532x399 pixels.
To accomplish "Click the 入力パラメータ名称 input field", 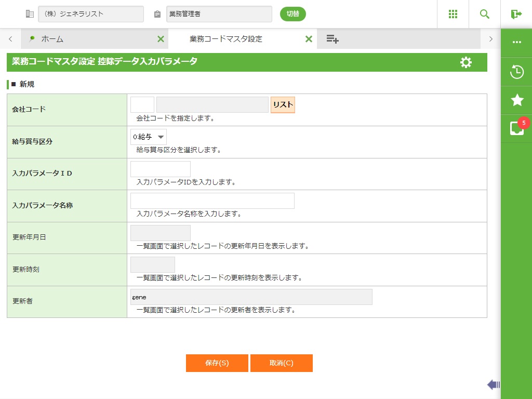I will 212,201.
